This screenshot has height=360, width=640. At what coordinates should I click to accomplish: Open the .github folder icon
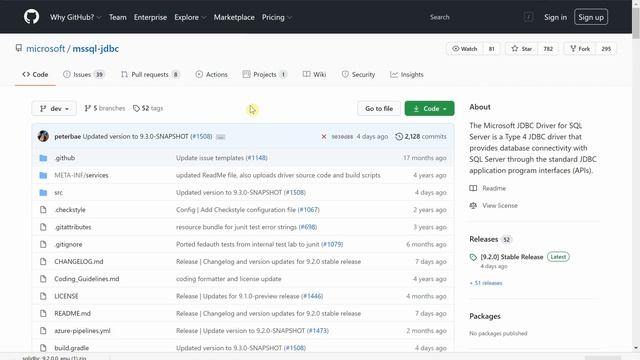click(x=43, y=158)
